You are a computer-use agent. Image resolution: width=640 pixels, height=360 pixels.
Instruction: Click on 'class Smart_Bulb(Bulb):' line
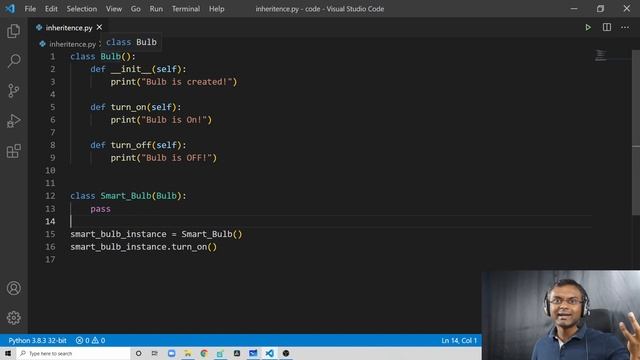(x=128, y=196)
